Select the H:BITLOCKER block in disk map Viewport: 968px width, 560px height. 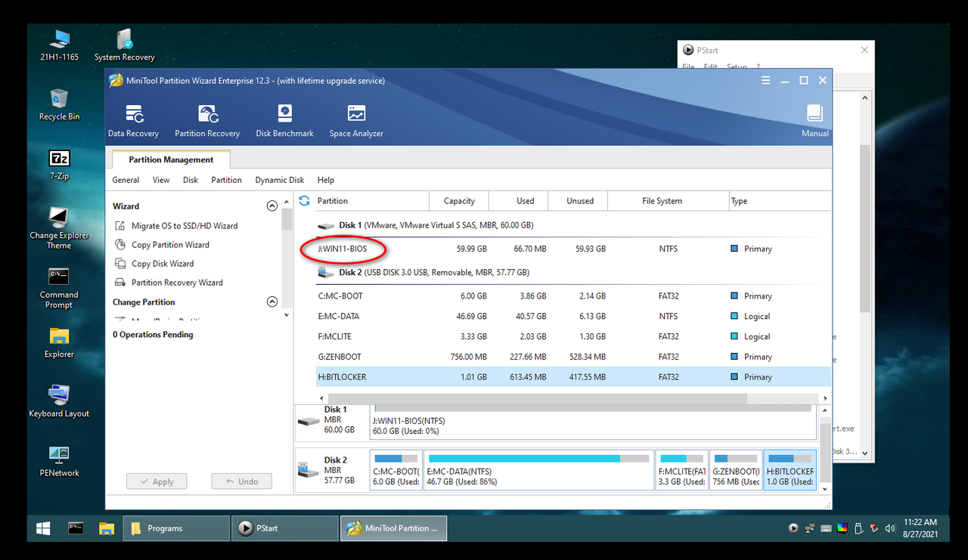pos(790,470)
